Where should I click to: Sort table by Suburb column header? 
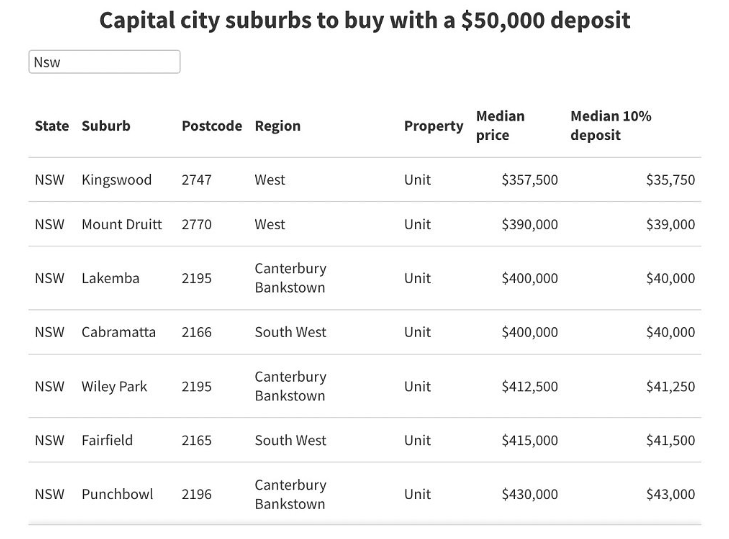pos(106,126)
